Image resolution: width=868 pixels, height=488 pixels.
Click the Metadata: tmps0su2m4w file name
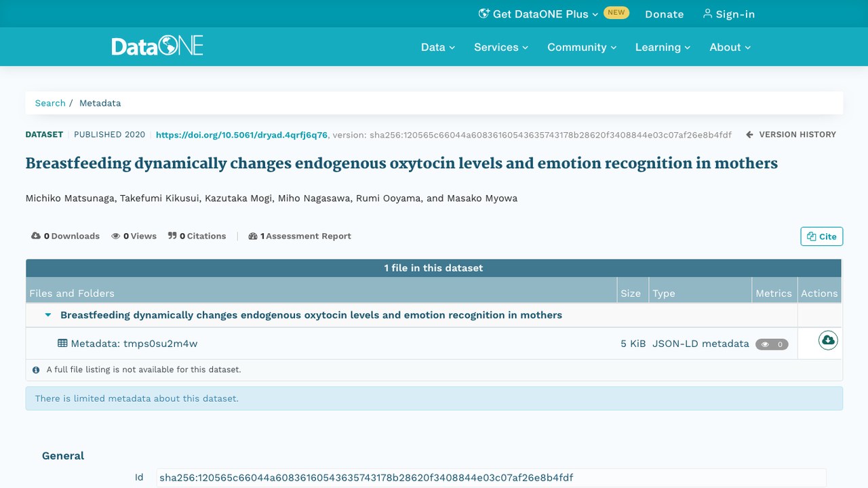[x=134, y=344]
